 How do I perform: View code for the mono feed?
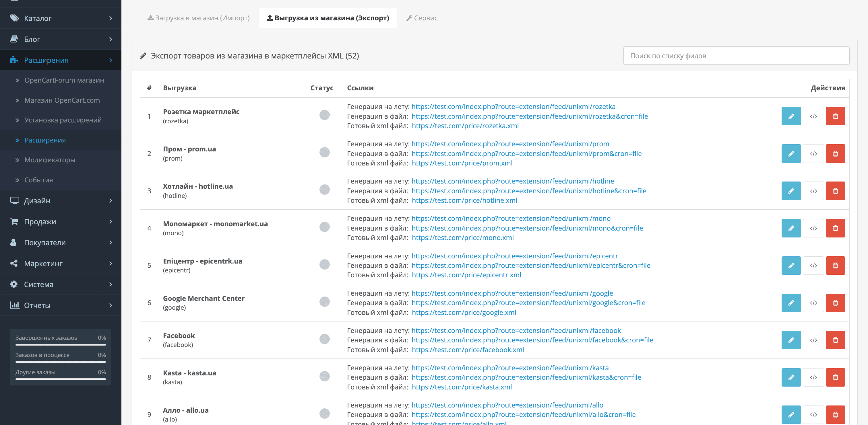click(813, 228)
